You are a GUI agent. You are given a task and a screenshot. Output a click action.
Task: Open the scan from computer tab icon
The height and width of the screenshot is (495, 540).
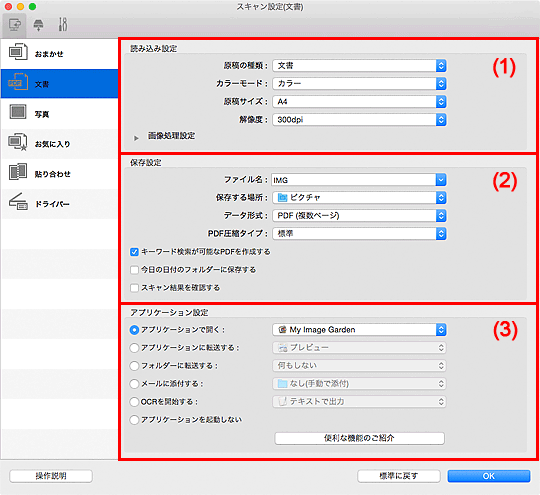tap(14, 25)
